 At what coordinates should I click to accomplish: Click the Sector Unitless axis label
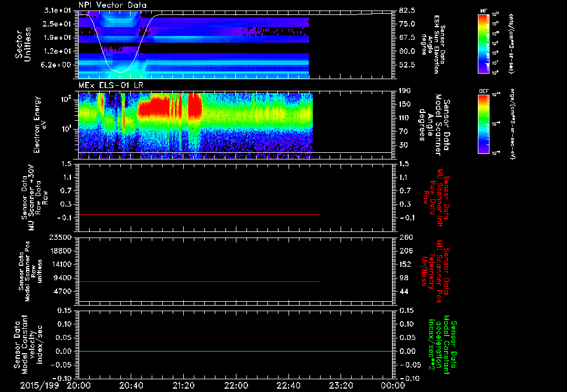[23, 44]
